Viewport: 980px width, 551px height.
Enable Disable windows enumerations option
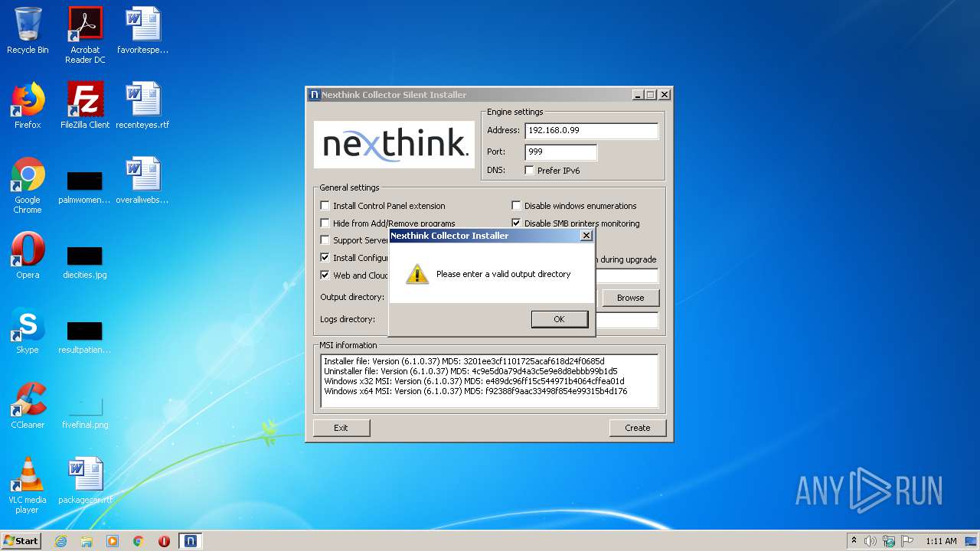click(516, 205)
